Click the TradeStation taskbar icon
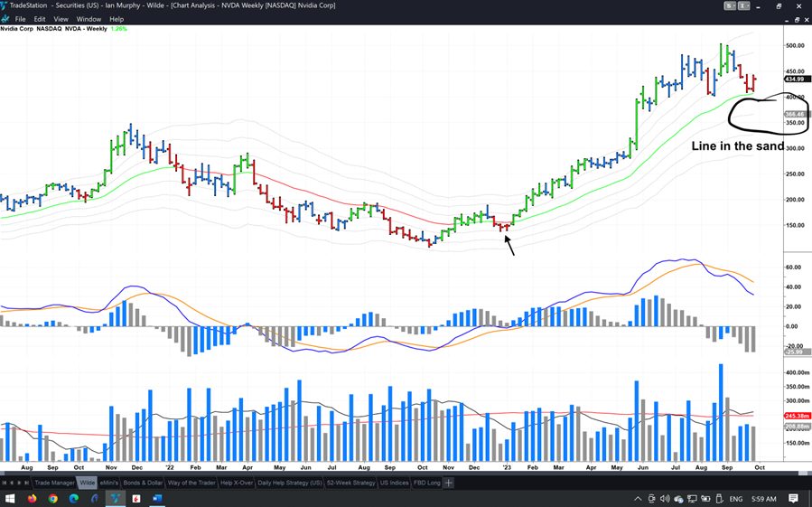Viewport: 812px width, 507px height. pos(116,498)
